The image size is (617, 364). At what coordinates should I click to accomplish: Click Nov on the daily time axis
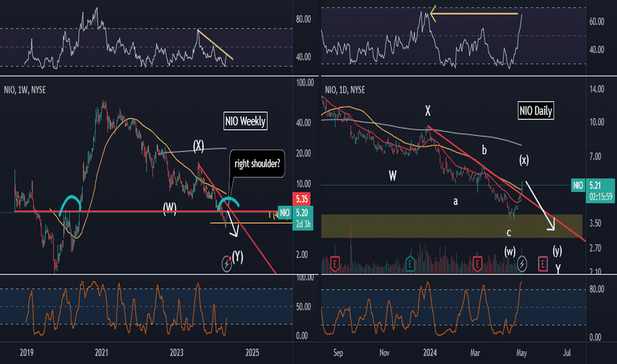(x=385, y=353)
